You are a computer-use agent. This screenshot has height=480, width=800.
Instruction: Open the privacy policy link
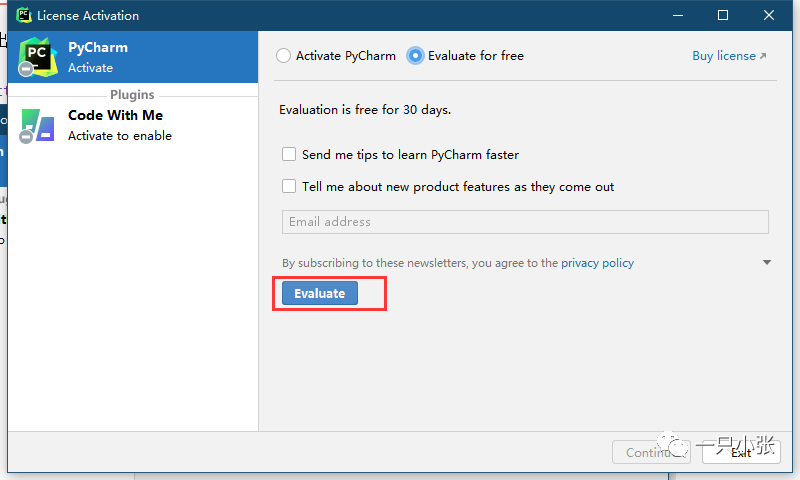click(597, 263)
